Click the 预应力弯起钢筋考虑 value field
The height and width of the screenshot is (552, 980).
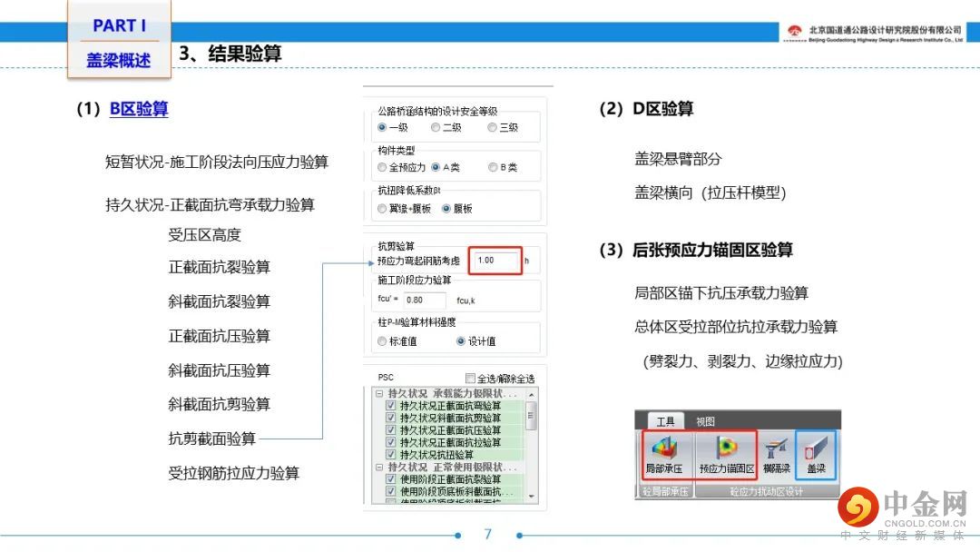click(x=495, y=261)
